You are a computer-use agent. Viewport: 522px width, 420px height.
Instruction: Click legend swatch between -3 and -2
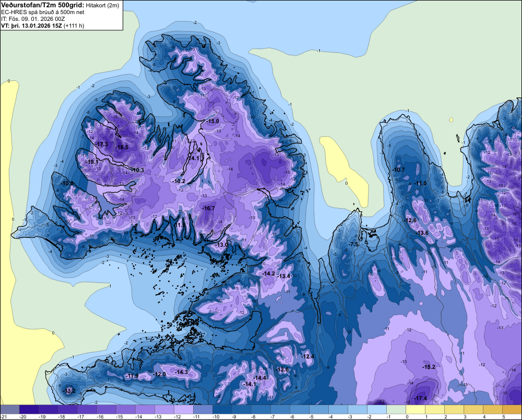(358, 409)
